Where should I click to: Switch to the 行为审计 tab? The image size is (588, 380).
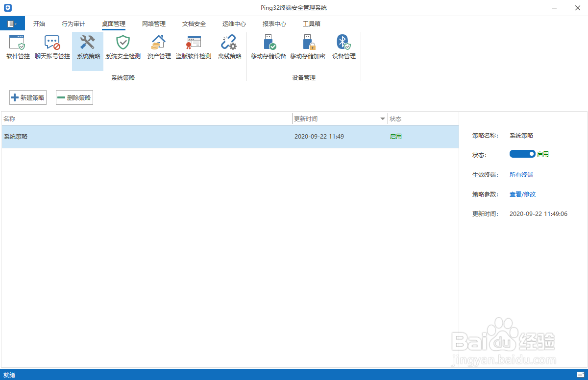click(x=73, y=24)
